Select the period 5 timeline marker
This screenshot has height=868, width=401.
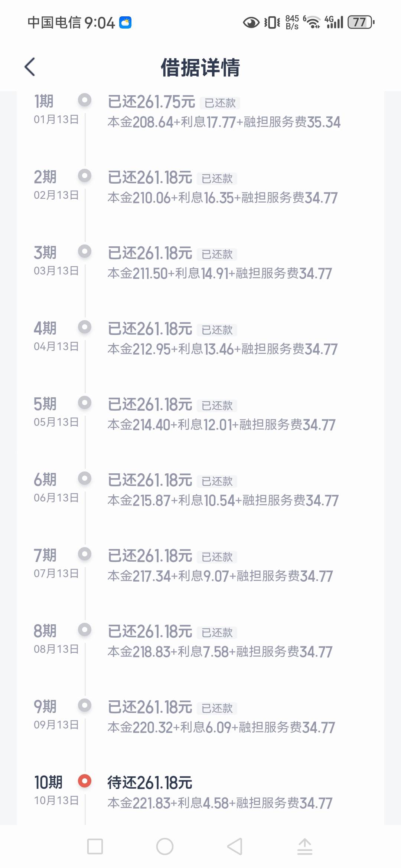coord(85,402)
